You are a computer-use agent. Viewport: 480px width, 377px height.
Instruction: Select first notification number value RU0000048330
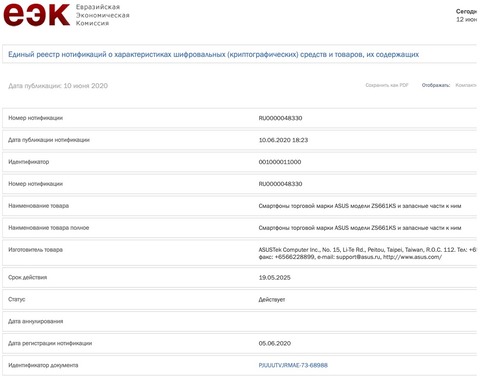280,118
